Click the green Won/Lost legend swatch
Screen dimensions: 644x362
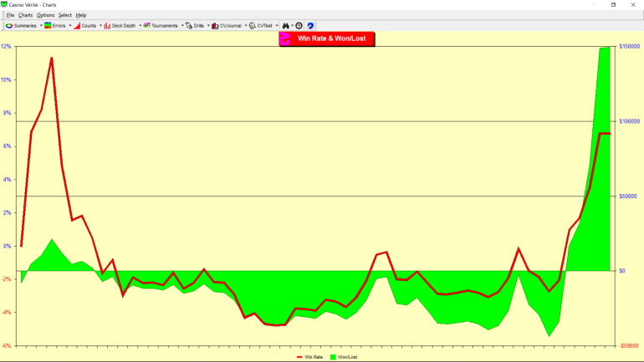pos(334,357)
